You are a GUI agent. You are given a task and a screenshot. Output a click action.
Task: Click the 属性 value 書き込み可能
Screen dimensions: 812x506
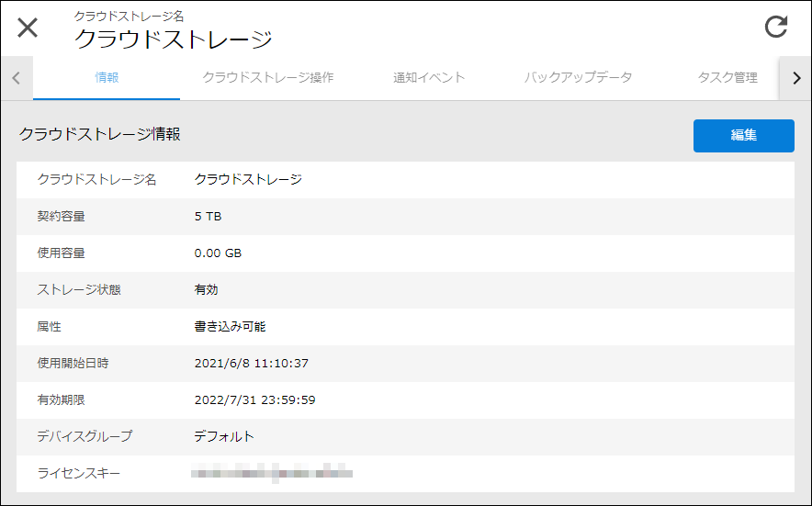point(230,327)
